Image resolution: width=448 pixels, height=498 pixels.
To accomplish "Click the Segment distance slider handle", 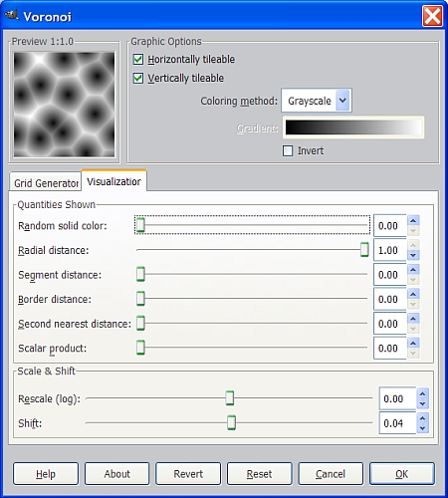I will coord(140,274).
